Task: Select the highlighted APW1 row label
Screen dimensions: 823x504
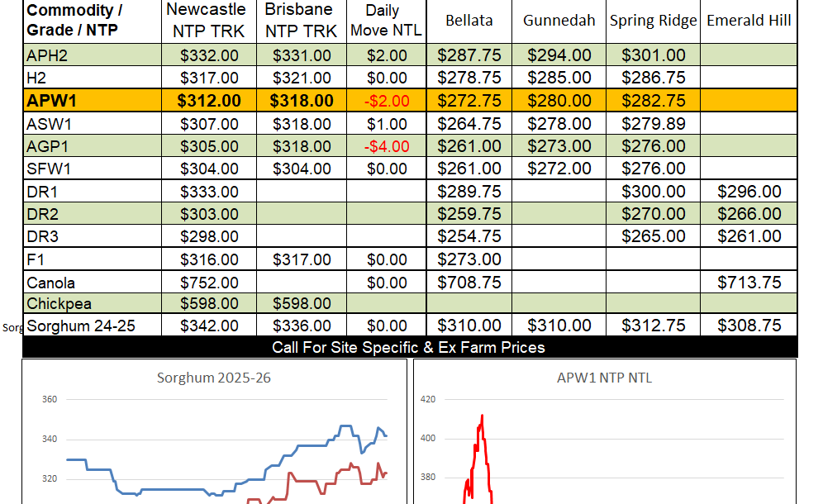Action: [53, 101]
